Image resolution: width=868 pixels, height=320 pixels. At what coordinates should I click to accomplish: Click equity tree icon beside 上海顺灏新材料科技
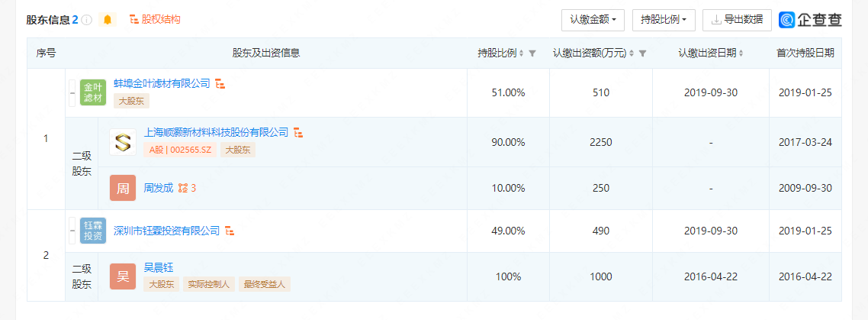pyautogui.click(x=299, y=133)
